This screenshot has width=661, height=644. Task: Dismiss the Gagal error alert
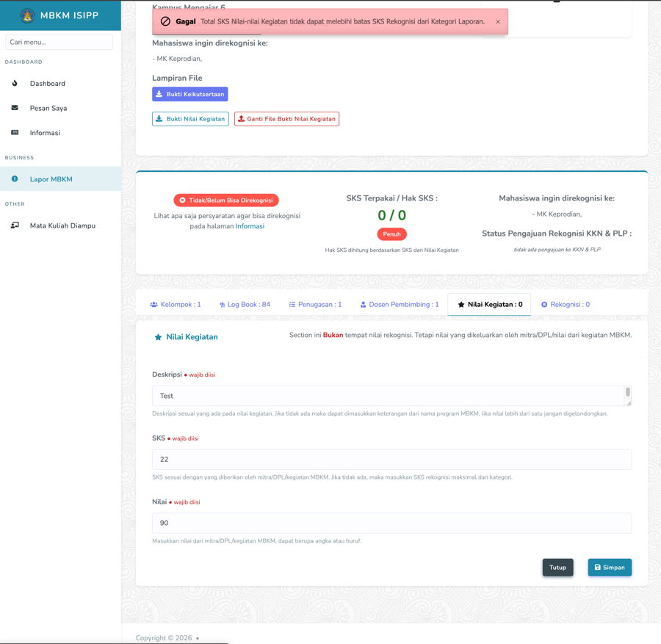tap(497, 22)
